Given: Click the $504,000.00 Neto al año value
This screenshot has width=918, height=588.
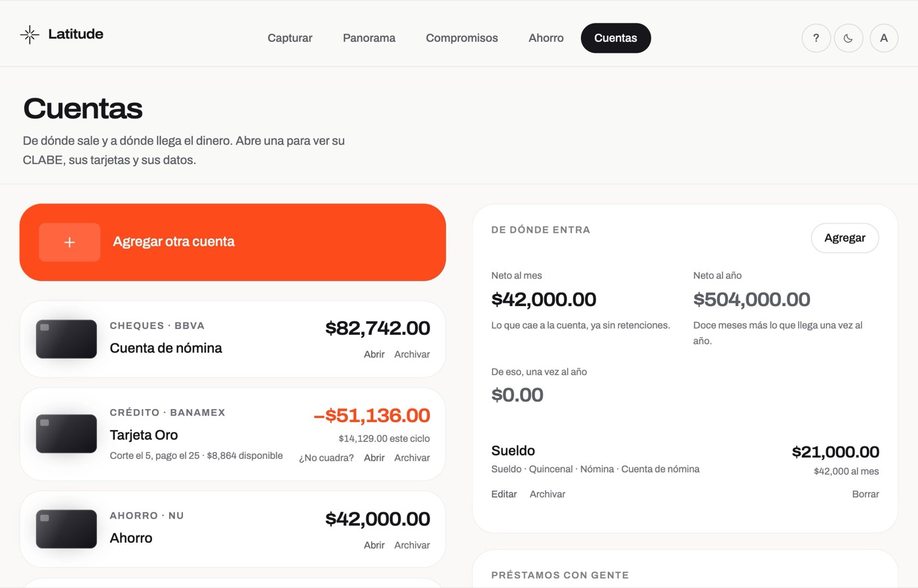Looking at the screenshot, I should 751,300.
